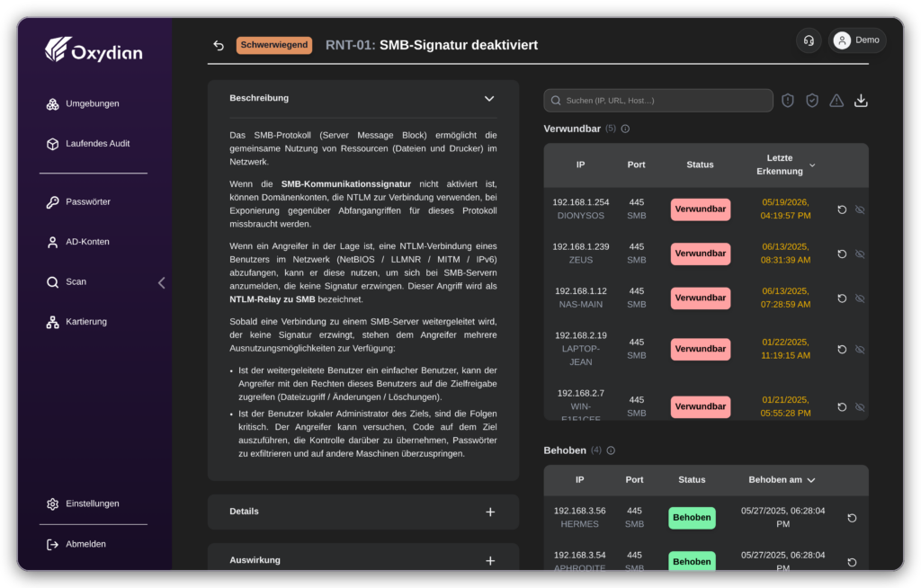Viewport: 921px width, 588px height.
Task: Collapse the Beschreibung section chevron
Action: point(489,99)
